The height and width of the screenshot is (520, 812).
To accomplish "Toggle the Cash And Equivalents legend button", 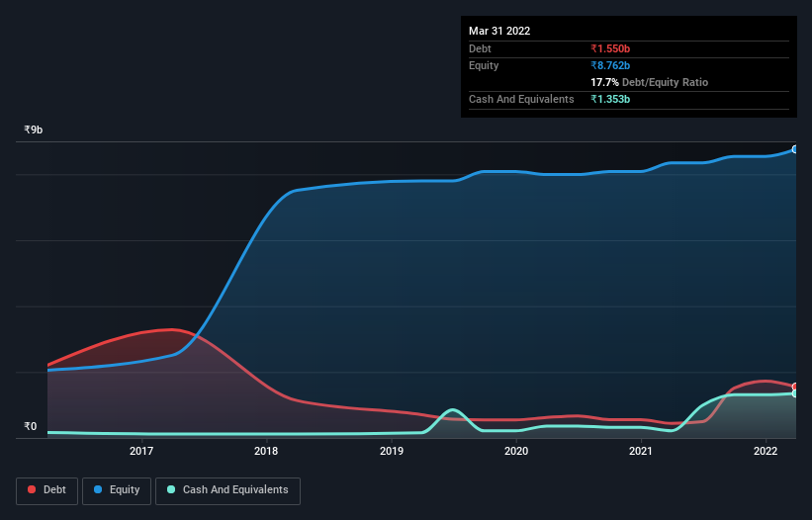I will [227, 490].
